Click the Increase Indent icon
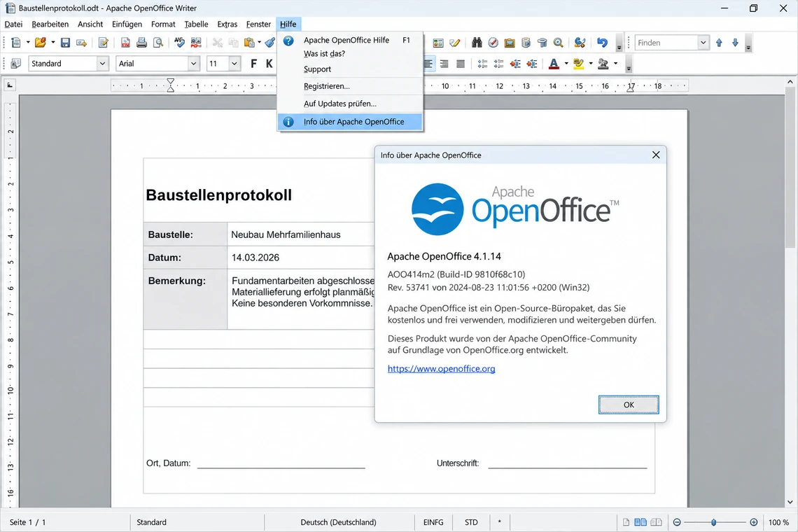The image size is (798, 532). pyautogui.click(x=532, y=64)
